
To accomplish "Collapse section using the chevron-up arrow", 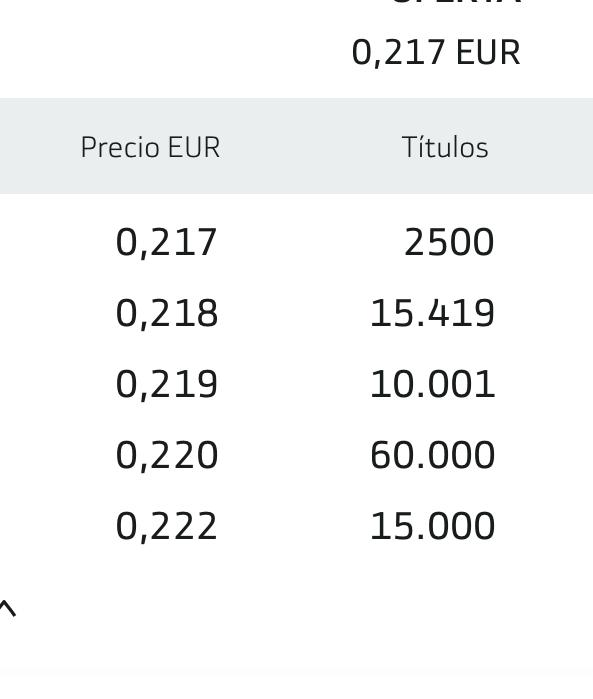I will [x=7, y=609].
